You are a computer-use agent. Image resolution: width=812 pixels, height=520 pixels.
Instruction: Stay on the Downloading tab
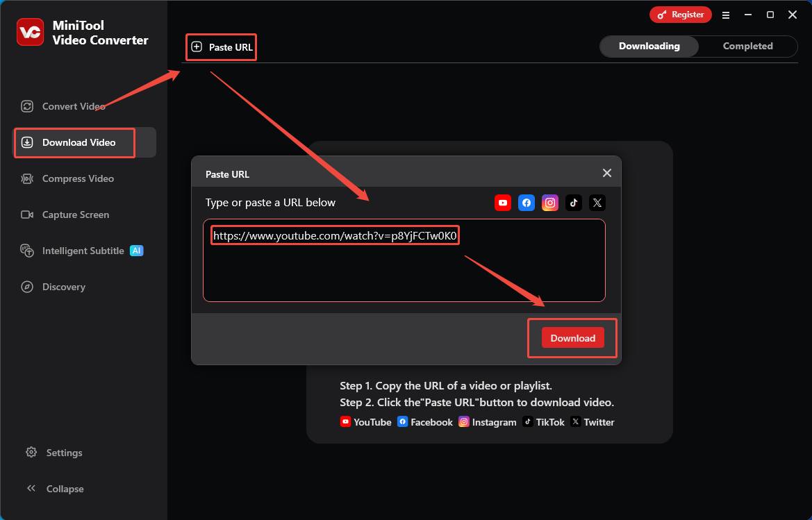(x=649, y=46)
